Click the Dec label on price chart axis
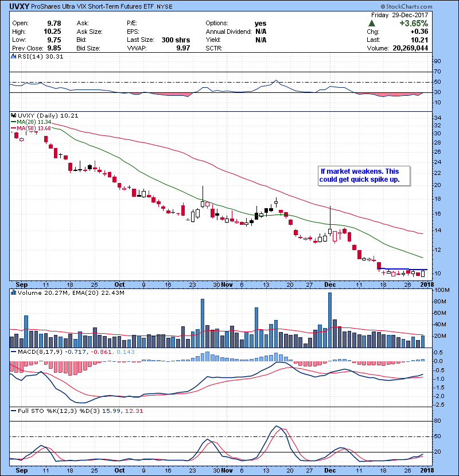The image size is (459, 476). 330,284
